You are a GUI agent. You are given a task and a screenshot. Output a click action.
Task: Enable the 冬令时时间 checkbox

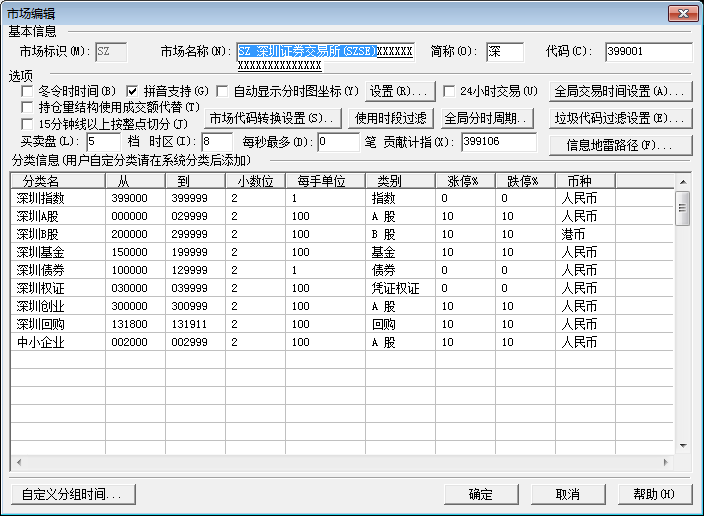28,91
